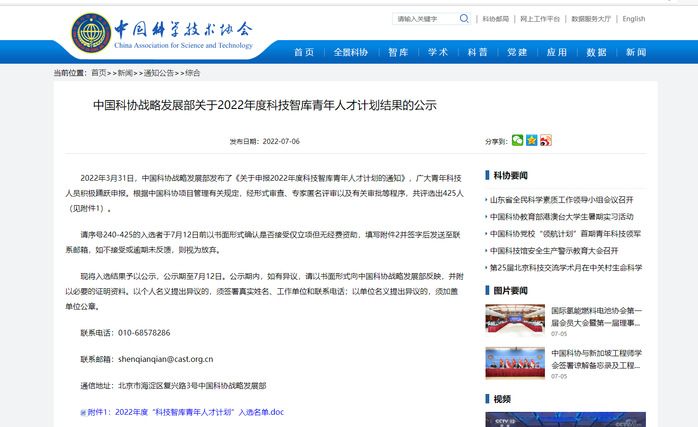The width and height of the screenshot is (698, 427).
Task: Open the 科普 nav item
Action: pos(477,52)
